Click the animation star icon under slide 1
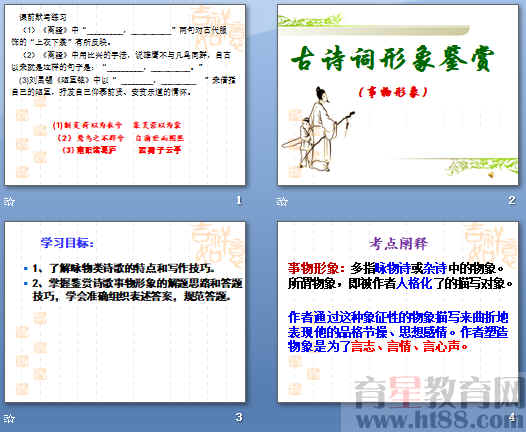This screenshot has height=432, width=526. (9, 201)
